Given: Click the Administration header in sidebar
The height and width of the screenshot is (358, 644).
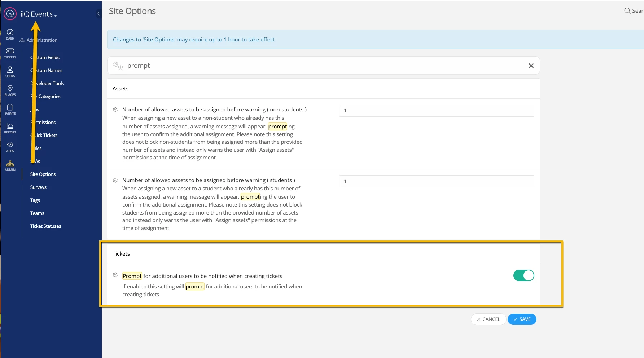Looking at the screenshot, I should (x=39, y=40).
